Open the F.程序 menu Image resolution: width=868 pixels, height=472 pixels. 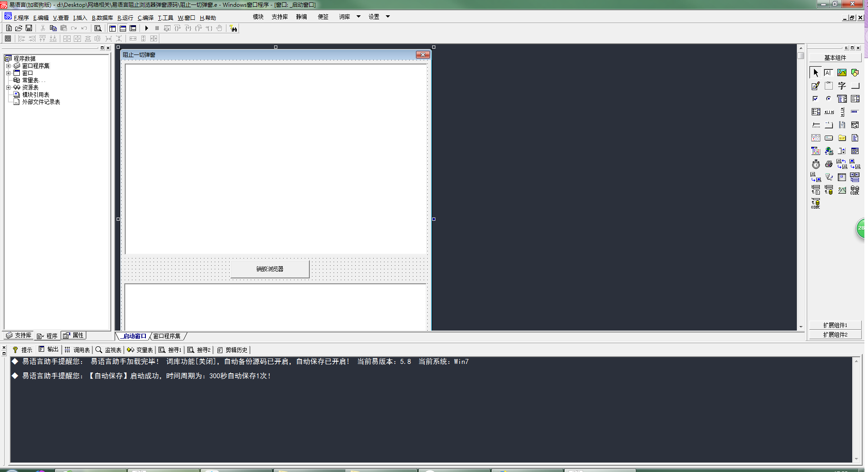click(21, 18)
